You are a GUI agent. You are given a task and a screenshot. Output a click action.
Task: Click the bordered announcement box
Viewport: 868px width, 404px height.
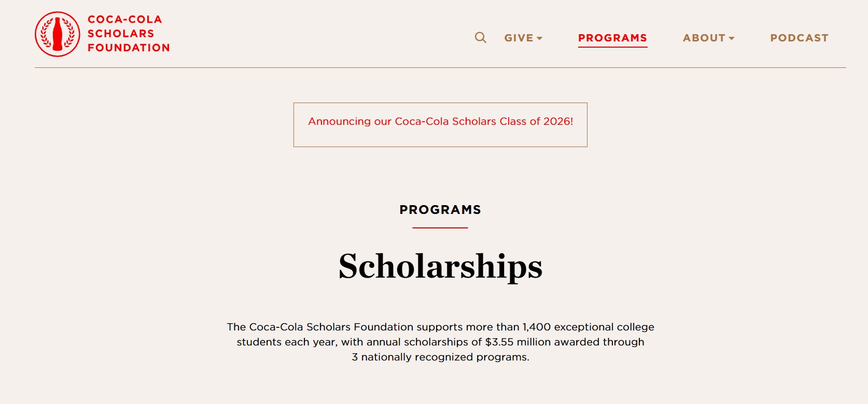pyautogui.click(x=441, y=124)
